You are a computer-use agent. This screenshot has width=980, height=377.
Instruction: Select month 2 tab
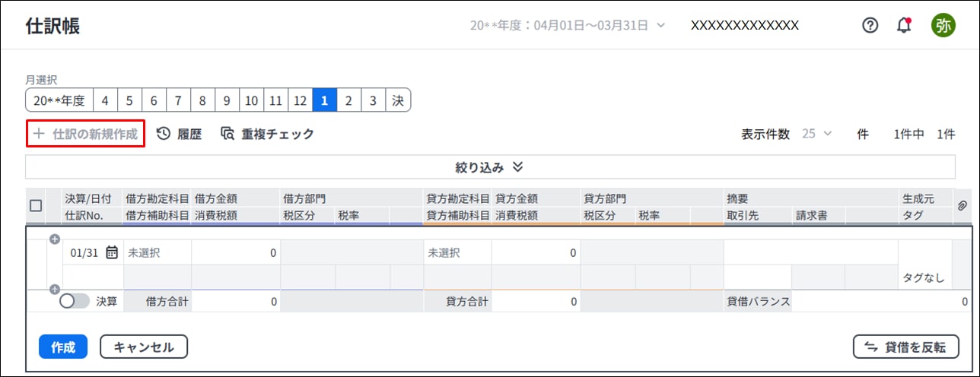point(348,100)
